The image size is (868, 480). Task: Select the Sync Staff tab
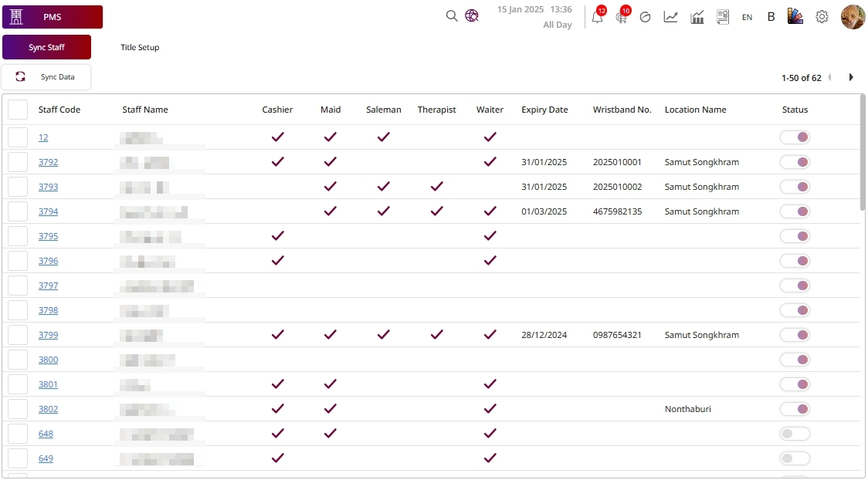47,47
